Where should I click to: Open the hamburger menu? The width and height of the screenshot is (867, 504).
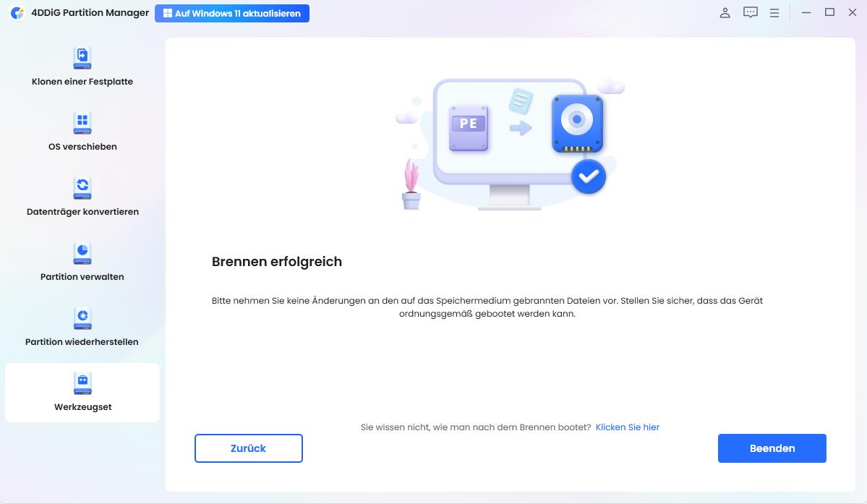click(x=774, y=12)
